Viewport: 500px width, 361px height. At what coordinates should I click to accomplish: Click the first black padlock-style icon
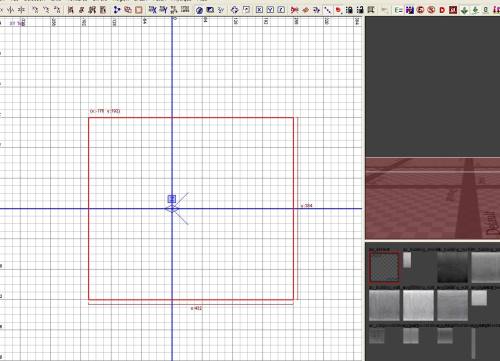349,10
